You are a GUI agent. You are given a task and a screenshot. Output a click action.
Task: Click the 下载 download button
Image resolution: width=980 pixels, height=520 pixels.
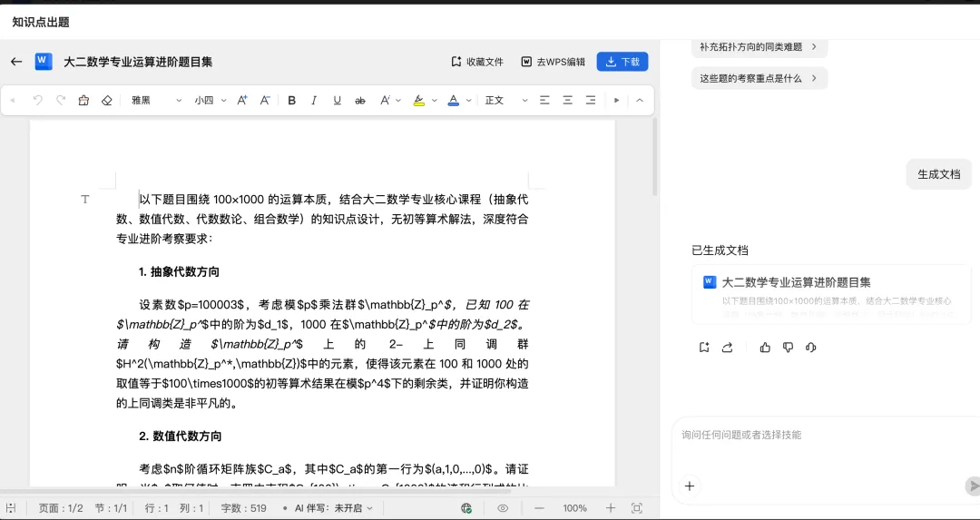click(x=622, y=62)
